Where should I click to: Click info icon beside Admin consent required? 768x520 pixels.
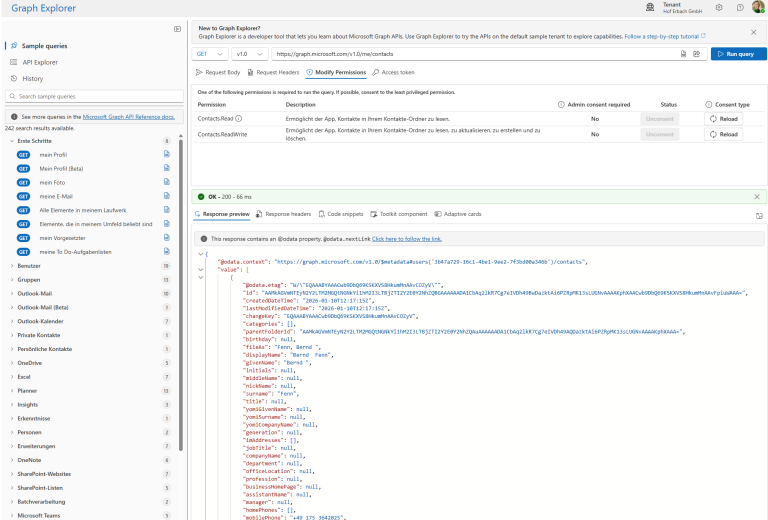coord(561,104)
